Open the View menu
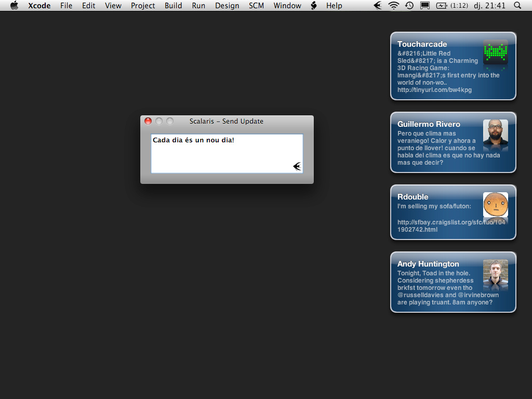Image resolution: width=532 pixels, height=399 pixels. pos(113,6)
